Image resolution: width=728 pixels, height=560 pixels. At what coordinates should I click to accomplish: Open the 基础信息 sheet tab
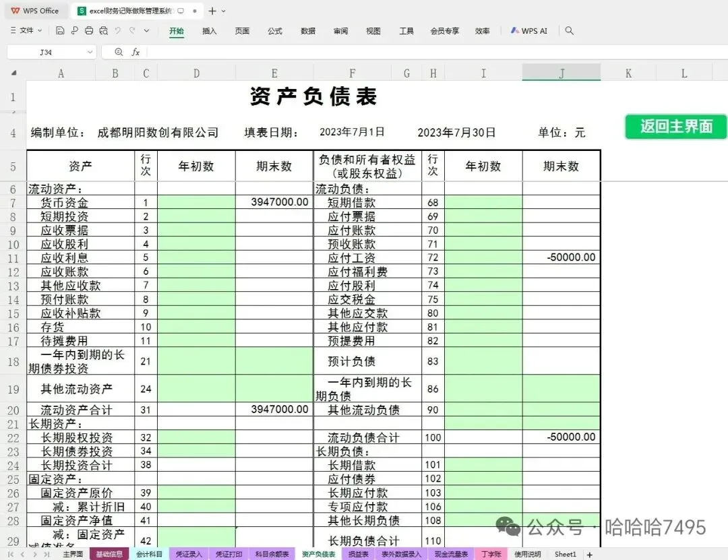coord(109,555)
